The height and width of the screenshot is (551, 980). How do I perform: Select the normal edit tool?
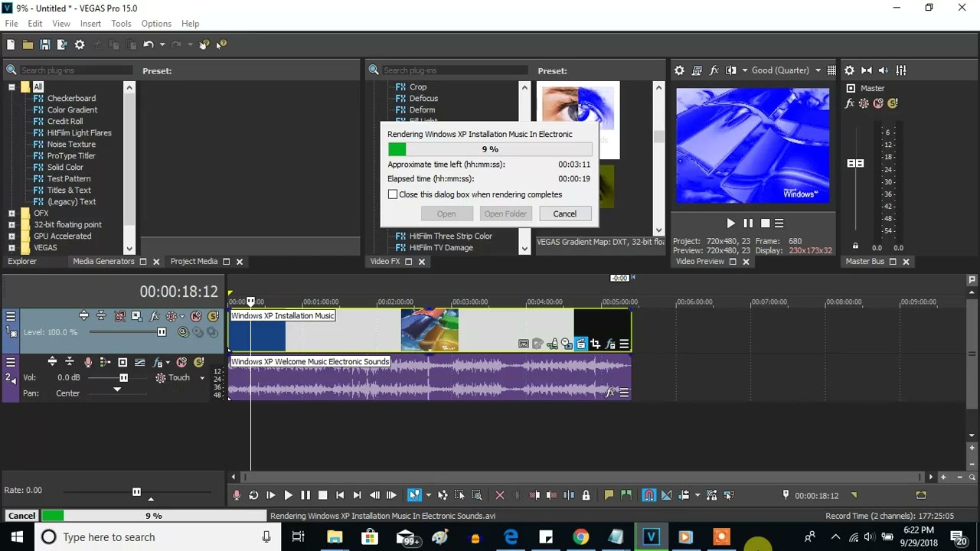pos(414,495)
